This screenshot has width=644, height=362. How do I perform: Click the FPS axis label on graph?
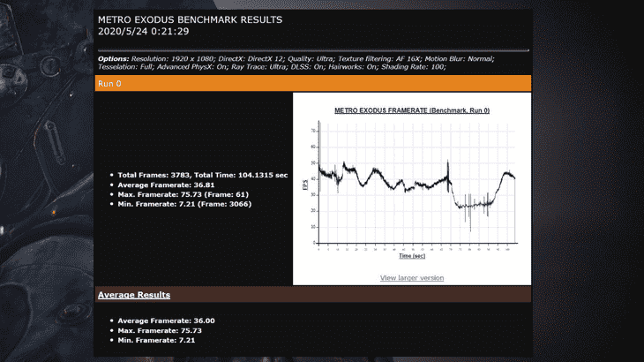click(x=305, y=185)
